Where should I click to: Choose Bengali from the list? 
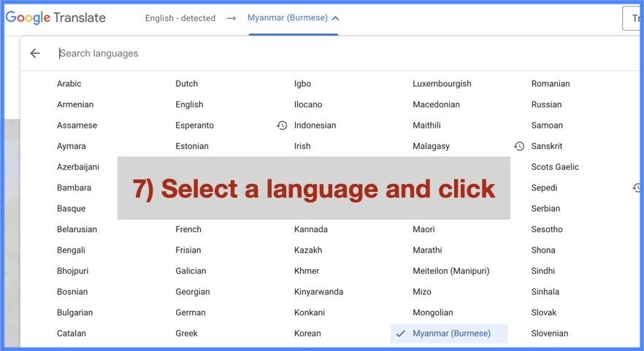(x=71, y=250)
